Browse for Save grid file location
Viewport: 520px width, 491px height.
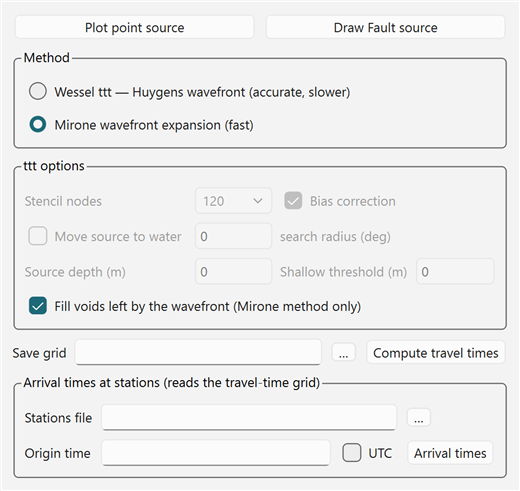click(x=344, y=353)
